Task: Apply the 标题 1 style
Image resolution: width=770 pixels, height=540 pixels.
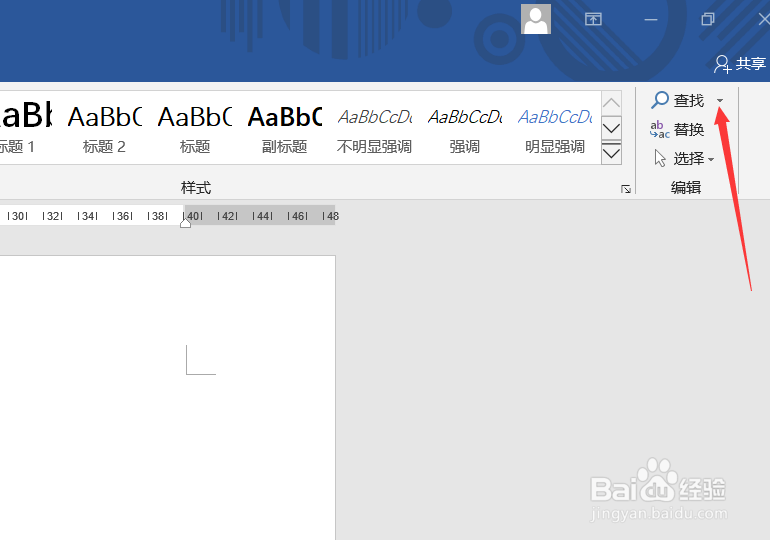Action: [x=26, y=128]
